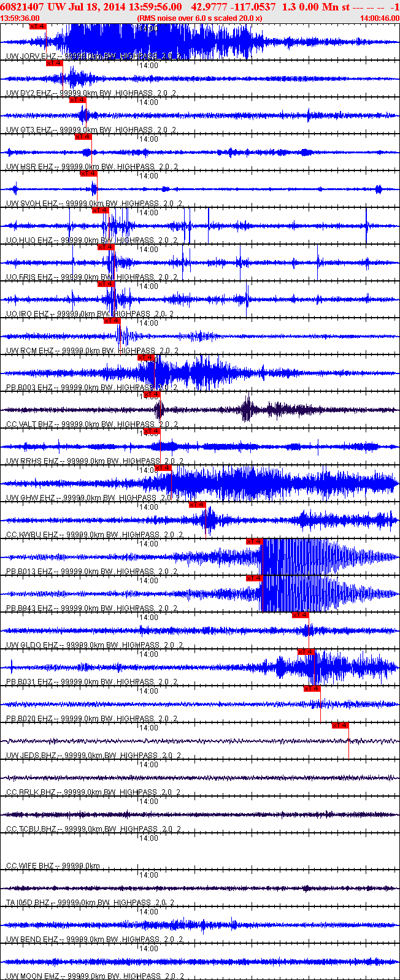Click the red pick flag on JORV trace
400x980 pixels.
pos(37,26)
